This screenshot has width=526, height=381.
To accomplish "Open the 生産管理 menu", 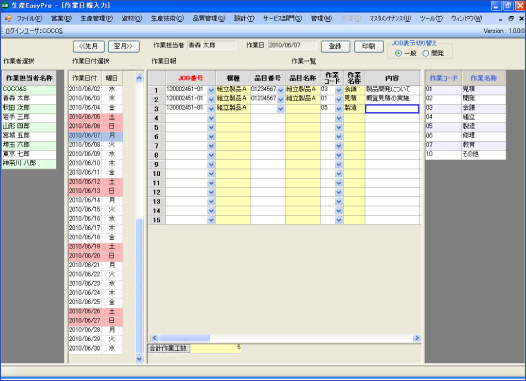I will (x=97, y=19).
